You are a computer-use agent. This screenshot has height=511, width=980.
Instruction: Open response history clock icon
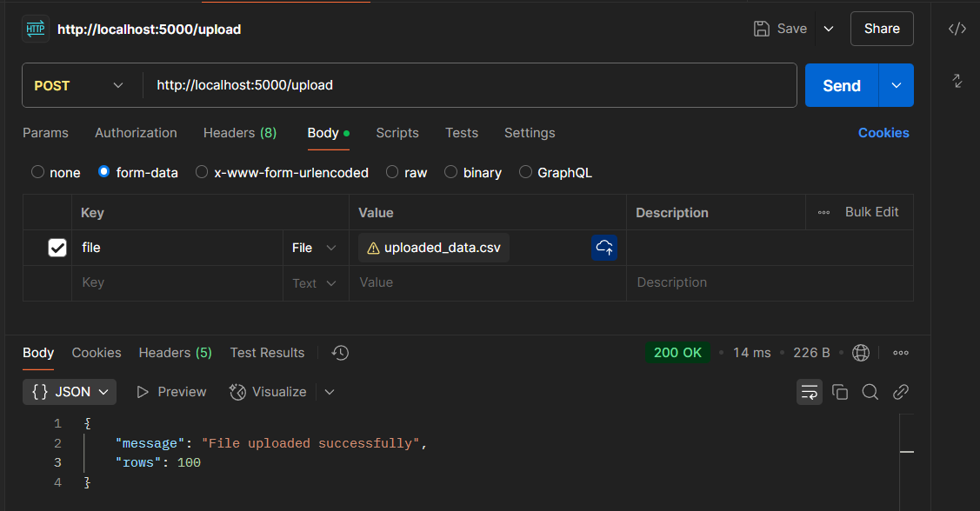[x=340, y=353]
